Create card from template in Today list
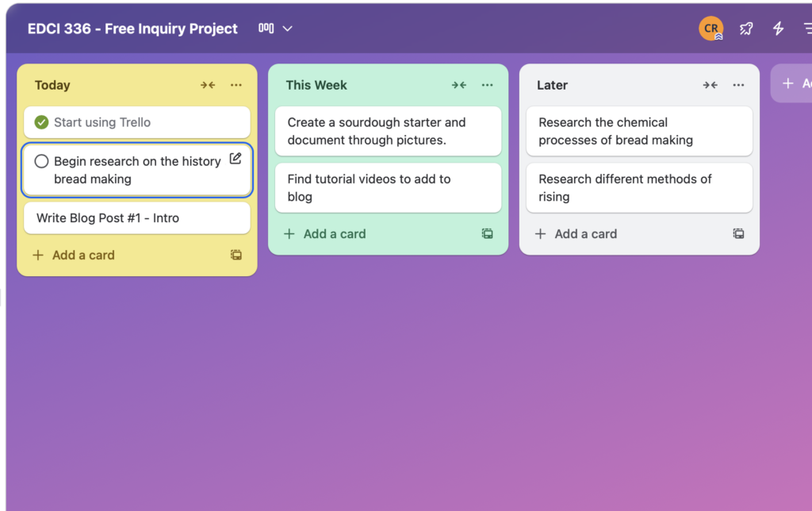 pos(236,255)
